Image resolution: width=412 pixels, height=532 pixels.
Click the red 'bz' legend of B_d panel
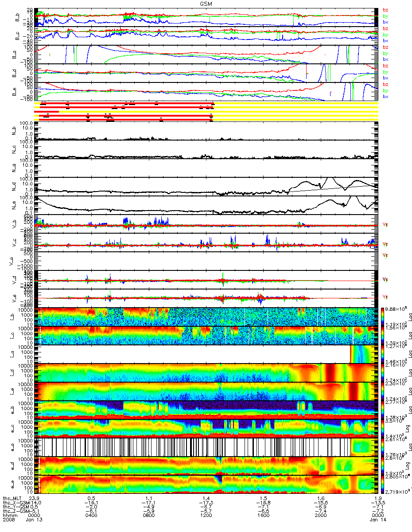pyautogui.click(x=385, y=66)
